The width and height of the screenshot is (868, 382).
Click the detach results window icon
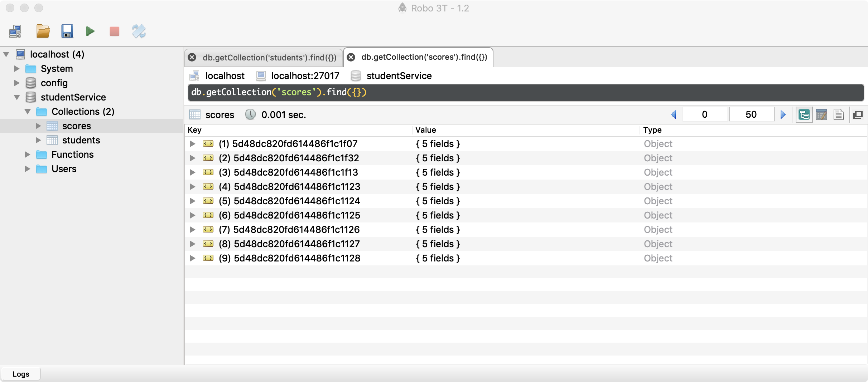(858, 115)
